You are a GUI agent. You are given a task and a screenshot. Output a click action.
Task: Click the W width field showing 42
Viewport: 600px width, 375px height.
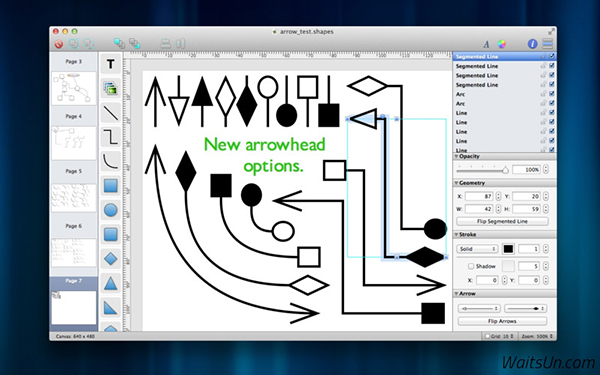coord(479,209)
